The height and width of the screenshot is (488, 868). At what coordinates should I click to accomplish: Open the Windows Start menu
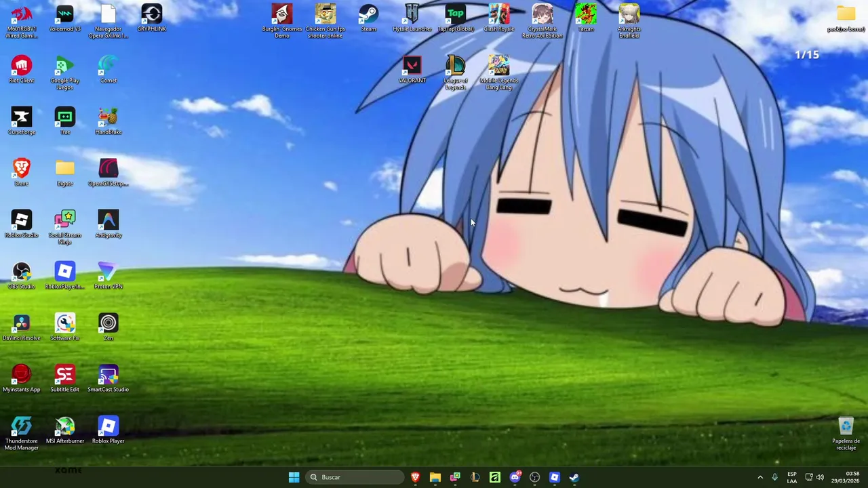294,477
